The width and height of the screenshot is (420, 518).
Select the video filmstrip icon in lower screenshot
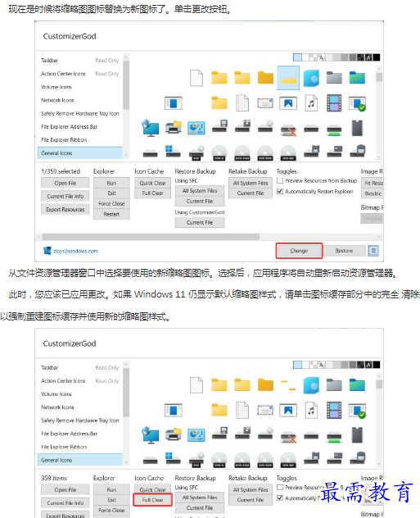click(x=334, y=410)
